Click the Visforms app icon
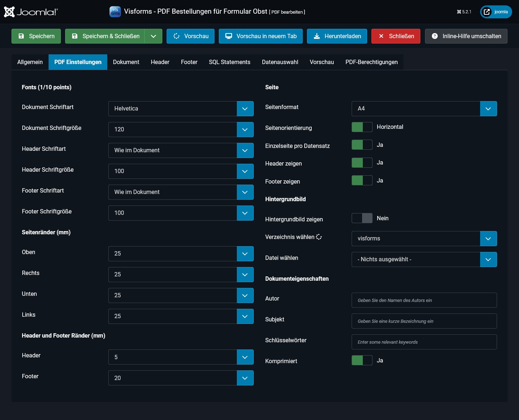519x420 pixels. (115, 12)
